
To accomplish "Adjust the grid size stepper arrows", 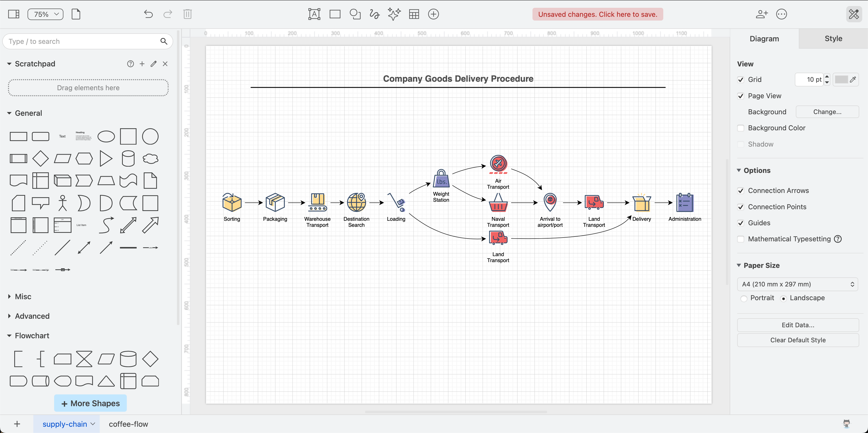I will (827, 80).
